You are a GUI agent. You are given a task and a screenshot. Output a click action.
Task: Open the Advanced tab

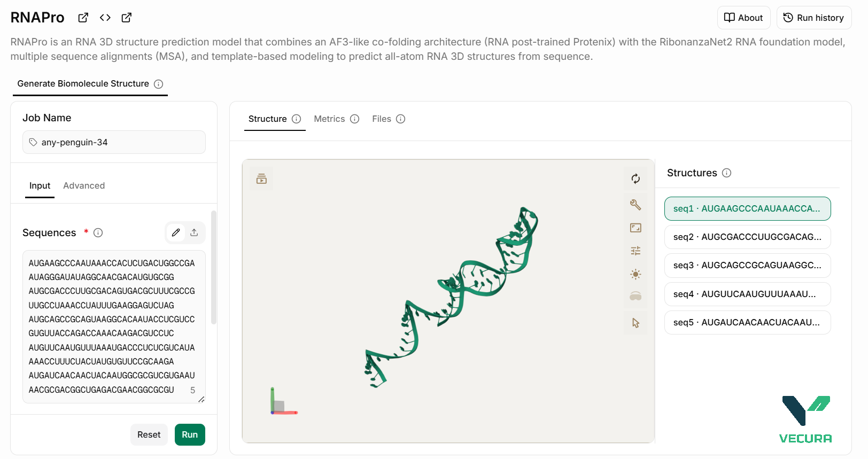click(84, 185)
